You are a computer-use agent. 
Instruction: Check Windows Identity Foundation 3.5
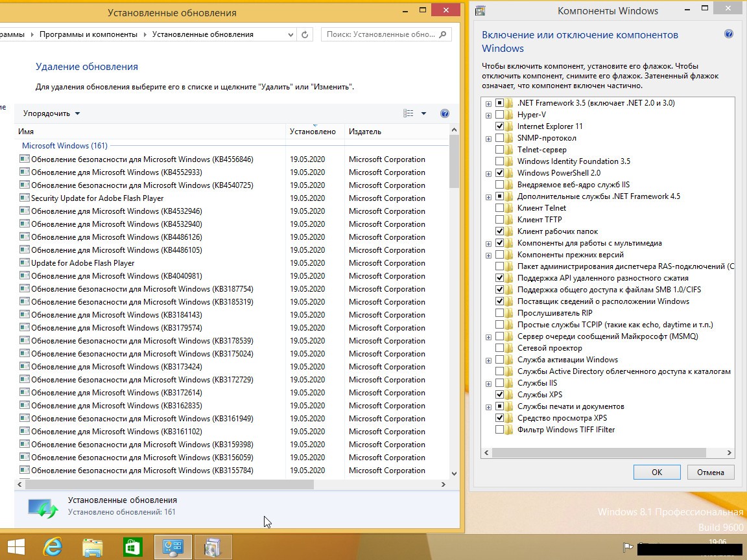pyautogui.click(x=499, y=161)
